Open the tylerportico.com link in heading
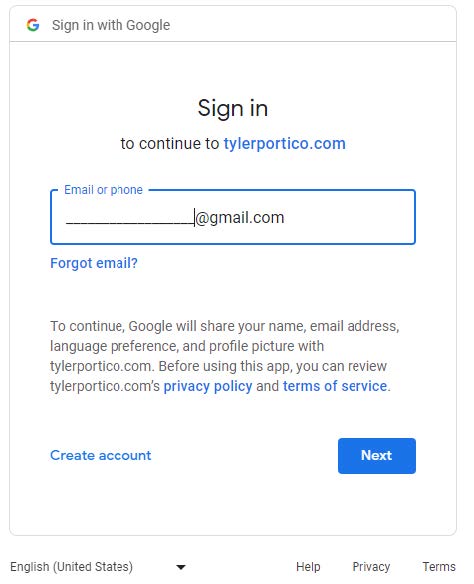 tap(284, 143)
